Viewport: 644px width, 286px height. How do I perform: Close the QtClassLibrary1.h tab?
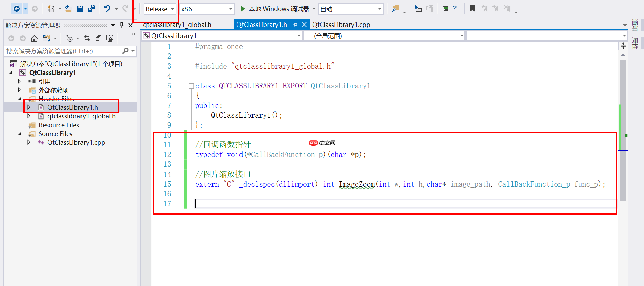coord(304,25)
